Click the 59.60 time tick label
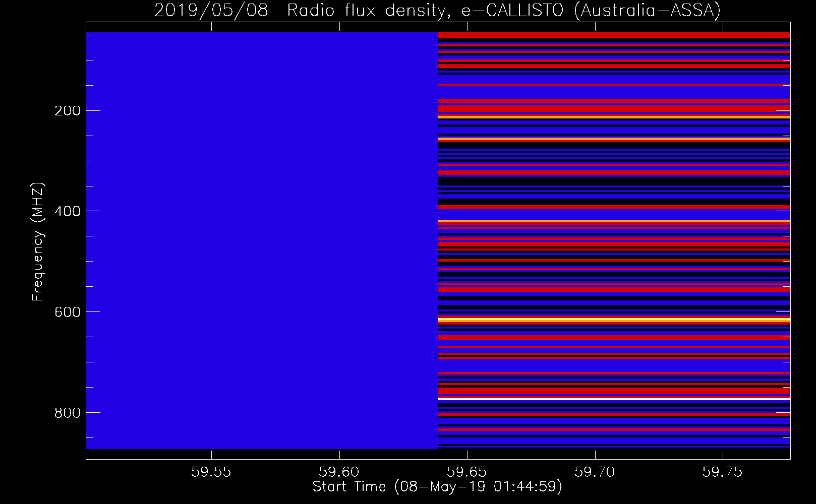 click(x=339, y=472)
